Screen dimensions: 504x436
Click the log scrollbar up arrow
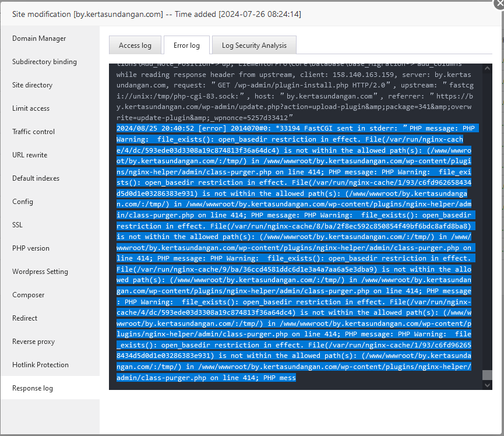pos(488,68)
